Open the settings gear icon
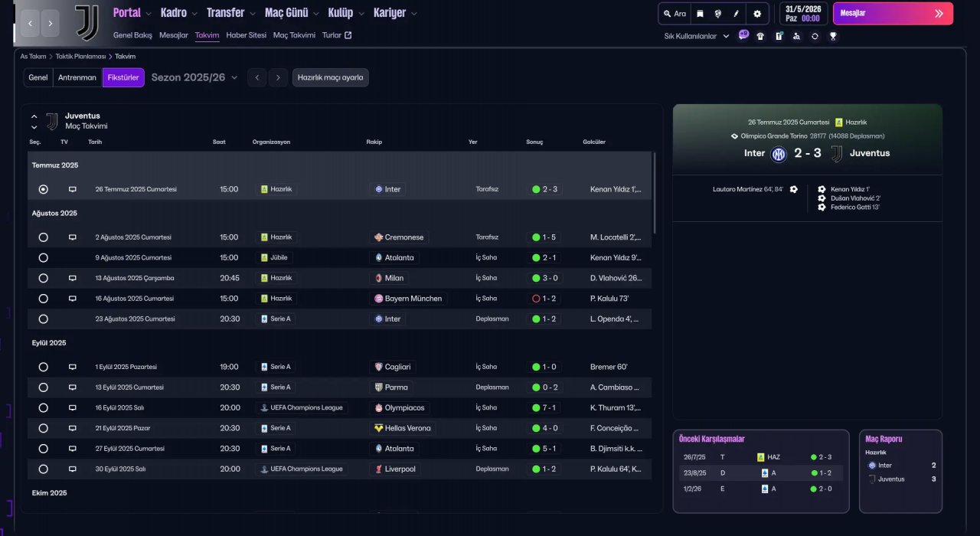 coord(757,14)
